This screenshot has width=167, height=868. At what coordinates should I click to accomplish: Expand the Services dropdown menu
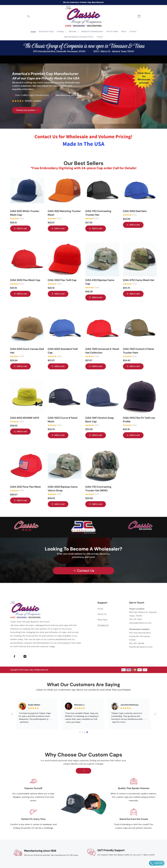point(74,32)
